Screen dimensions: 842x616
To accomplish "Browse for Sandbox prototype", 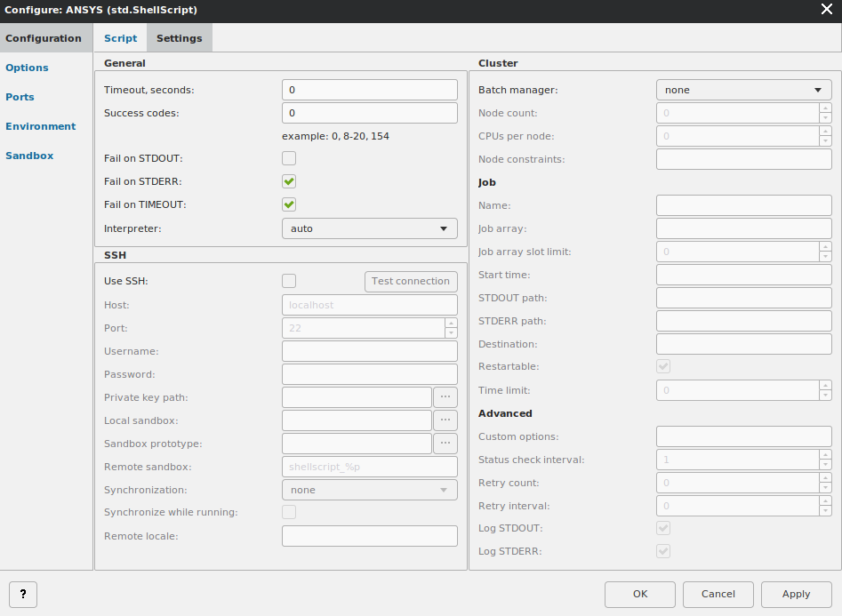I will (445, 443).
